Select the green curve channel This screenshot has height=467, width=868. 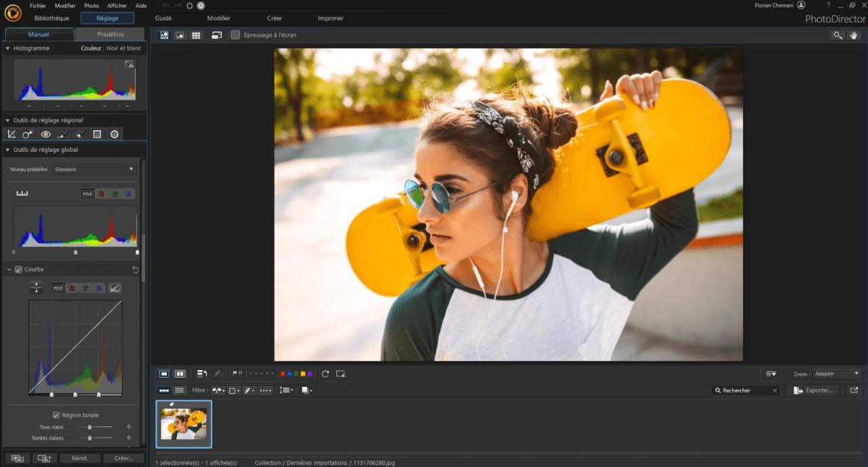click(x=85, y=288)
